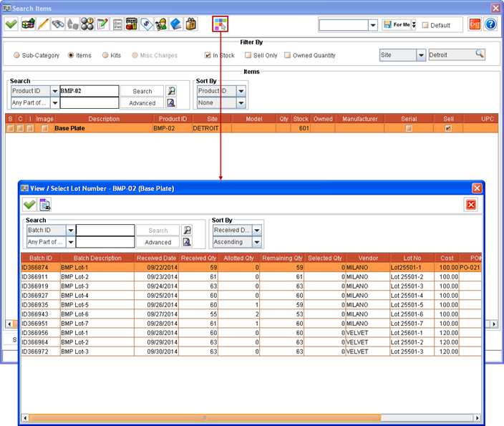
Task: Click the green checkmark in the Lot Number dialog
Action: [29, 205]
